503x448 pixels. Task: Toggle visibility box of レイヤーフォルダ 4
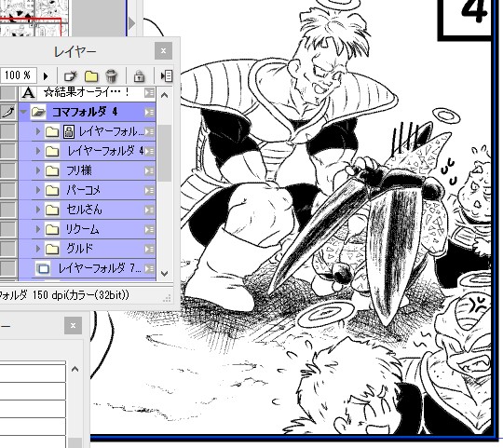pos(8,152)
